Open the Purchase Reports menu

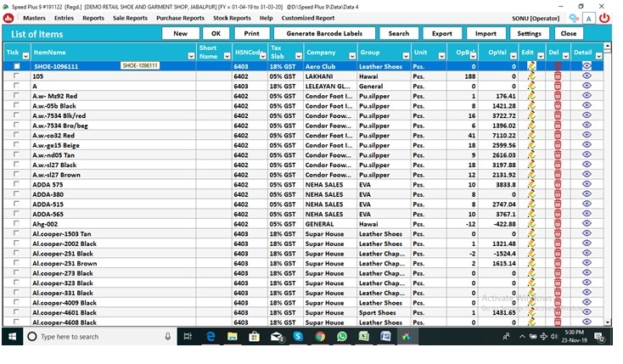tap(180, 18)
